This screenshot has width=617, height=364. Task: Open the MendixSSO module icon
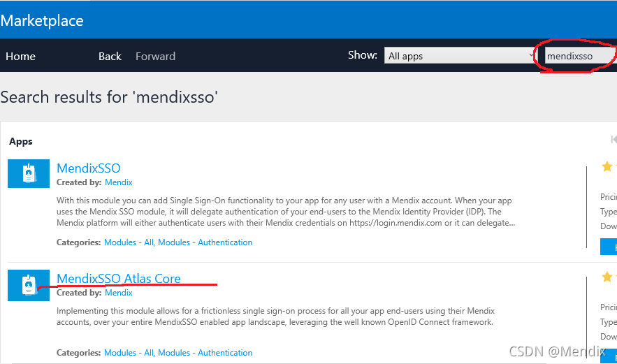pos(29,173)
